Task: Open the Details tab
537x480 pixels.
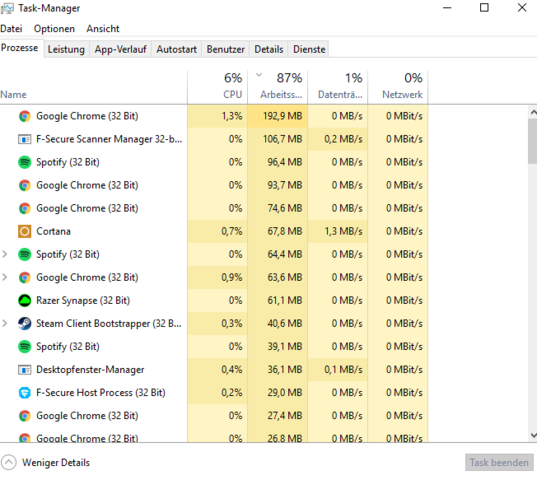Action: point(269,49)
